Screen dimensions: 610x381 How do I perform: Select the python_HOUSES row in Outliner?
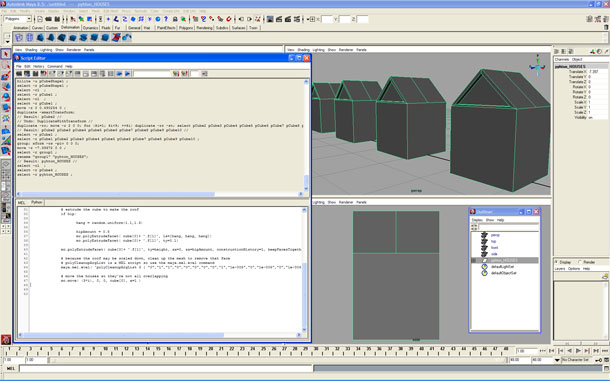point(505,260)
